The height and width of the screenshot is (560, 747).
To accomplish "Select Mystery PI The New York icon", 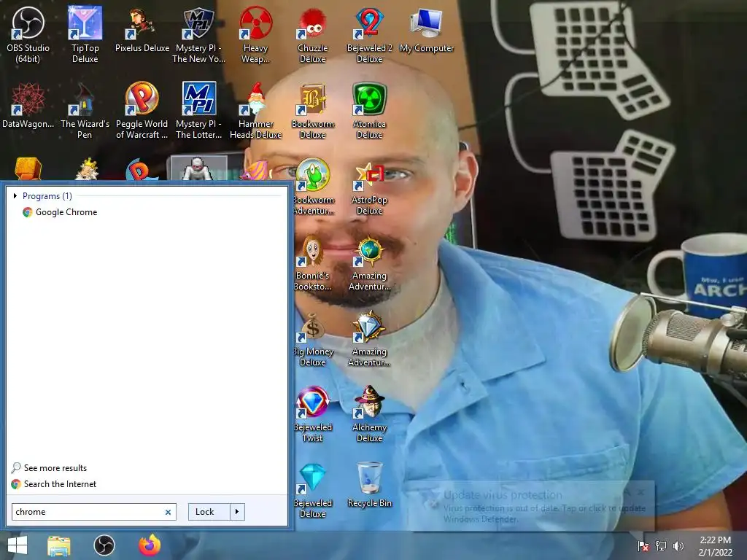I will [x=198, y=35].
